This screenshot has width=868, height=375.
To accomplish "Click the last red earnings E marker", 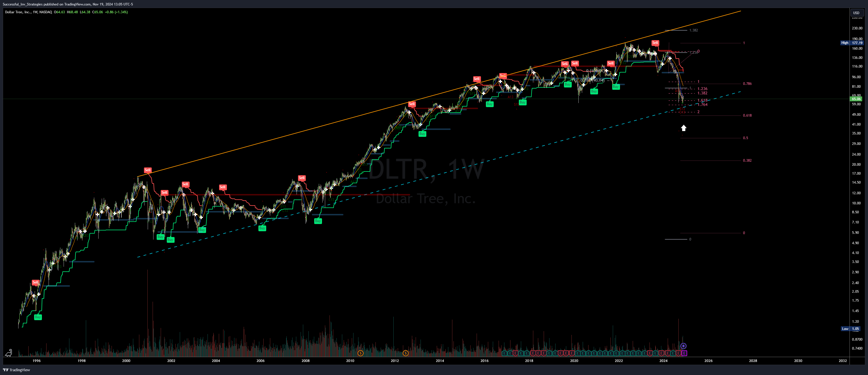I will point(679,353).
